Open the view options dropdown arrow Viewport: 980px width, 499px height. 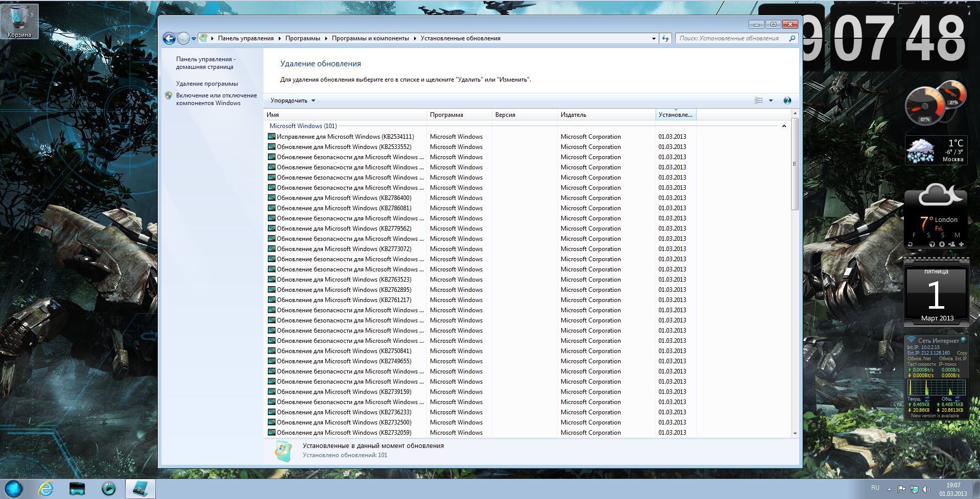[771, 101]
